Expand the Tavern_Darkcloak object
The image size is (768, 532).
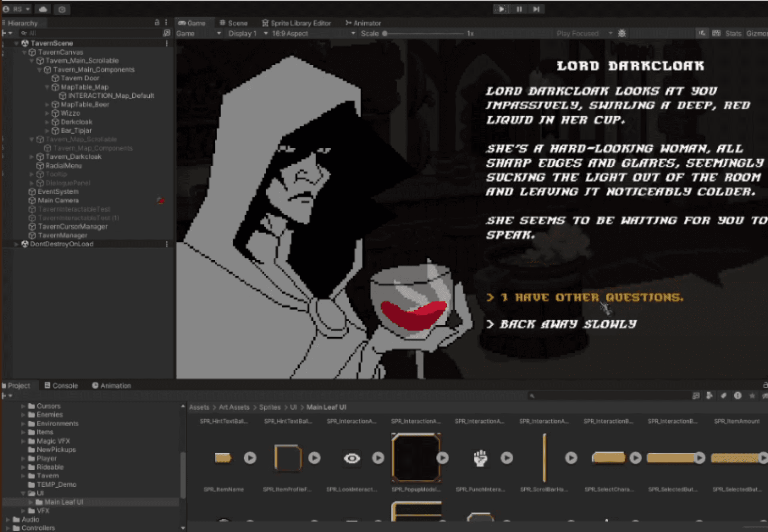tap(32, 157)
